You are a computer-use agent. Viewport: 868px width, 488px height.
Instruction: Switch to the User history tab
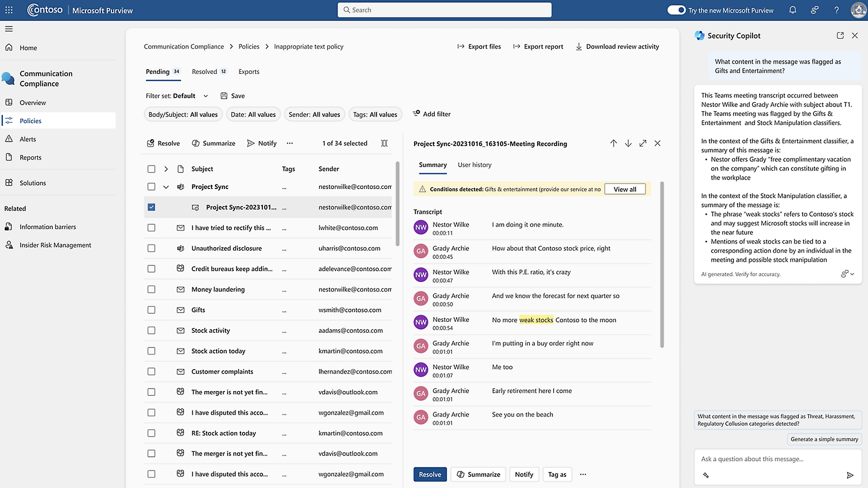pyautogui.click(x=474, y=164)
